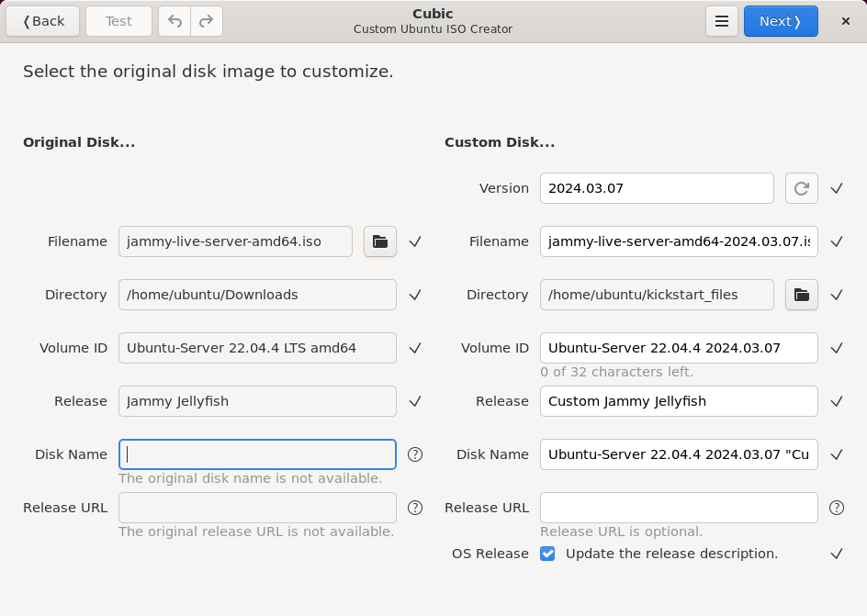867x616 pixels.
Task: Close the Cubic window
Action: 846,21
